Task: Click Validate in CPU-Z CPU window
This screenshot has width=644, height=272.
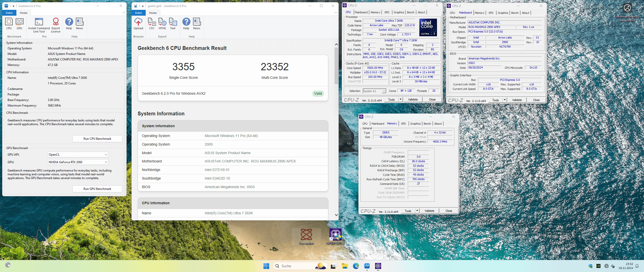Action: 413,100
